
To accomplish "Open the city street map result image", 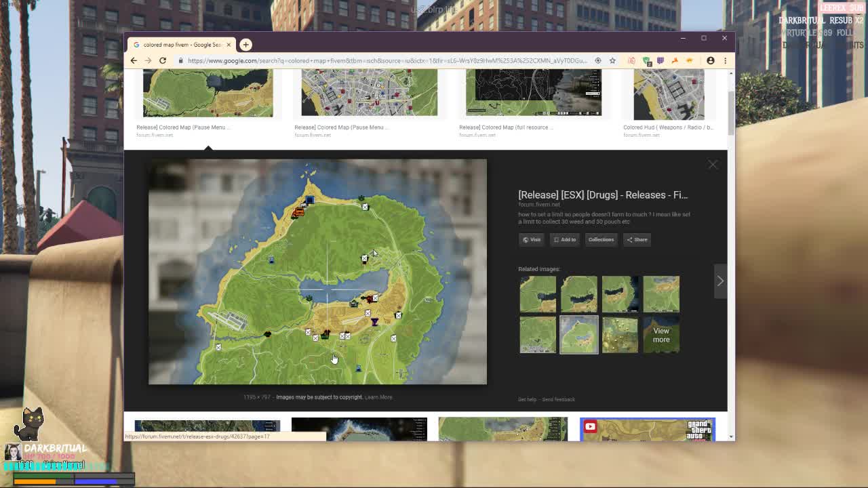I will 370,93.
